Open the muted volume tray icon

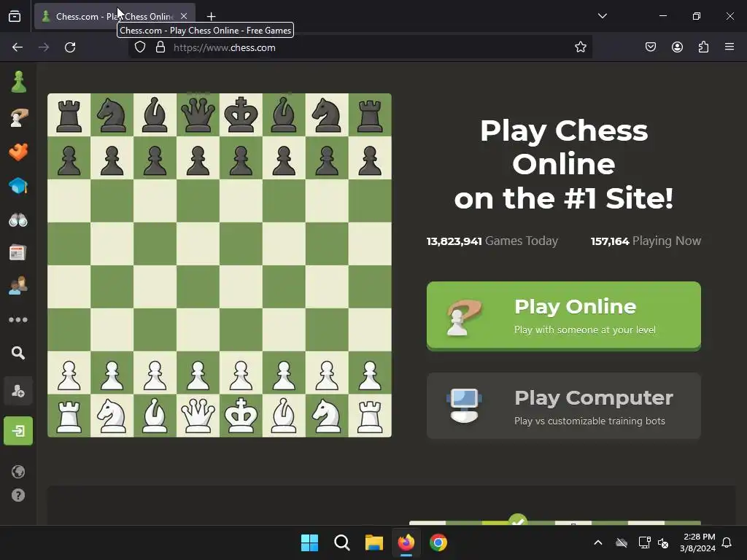(x=662, y=542)
